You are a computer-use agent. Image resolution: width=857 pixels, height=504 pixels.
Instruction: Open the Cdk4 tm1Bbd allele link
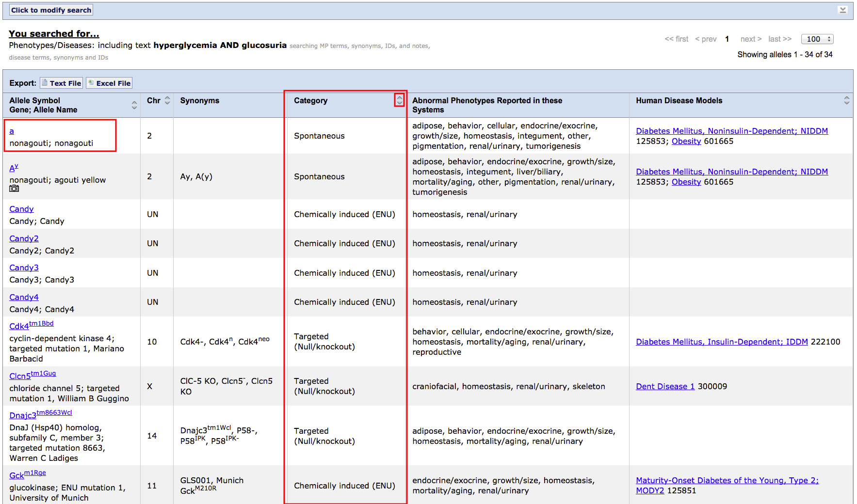pos(31,326)
